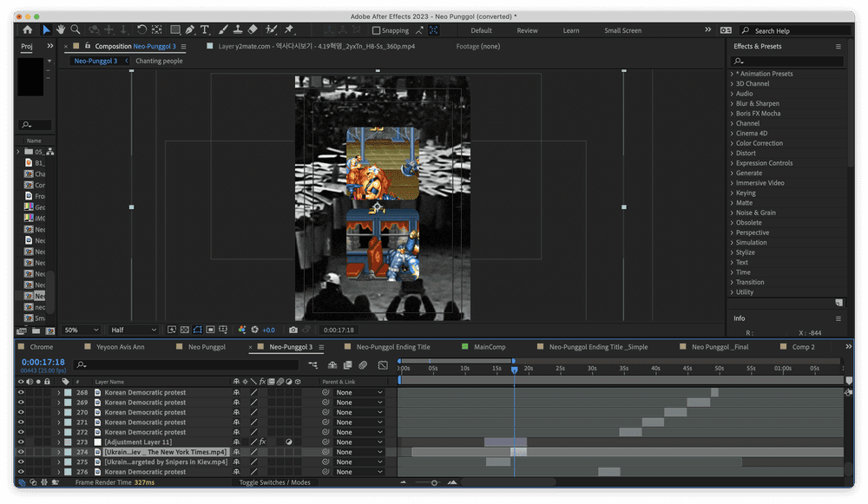Image resolution: width=868 pixels, height=504 pixels.
Task: Hide the New York Times.mp4 layer
Action: pyautogui.click(x=21, y=452)
